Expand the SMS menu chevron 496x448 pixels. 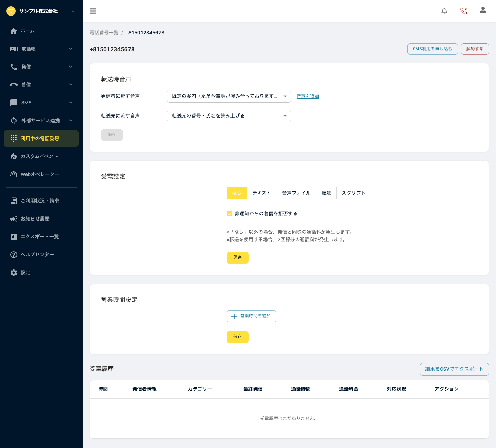click(x=71, y=103)
